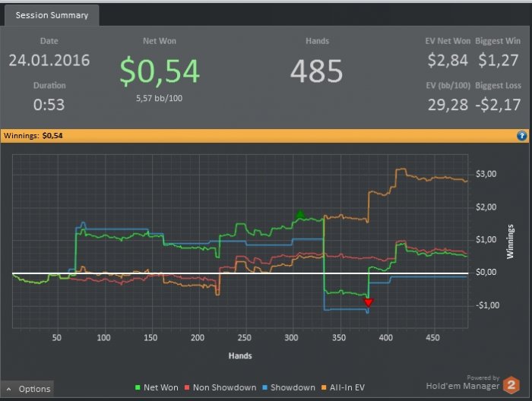This screenshot has width=532, height=401.
Task: Click the large $0,54 Net Won value
Action: click(x=160, y=71)
